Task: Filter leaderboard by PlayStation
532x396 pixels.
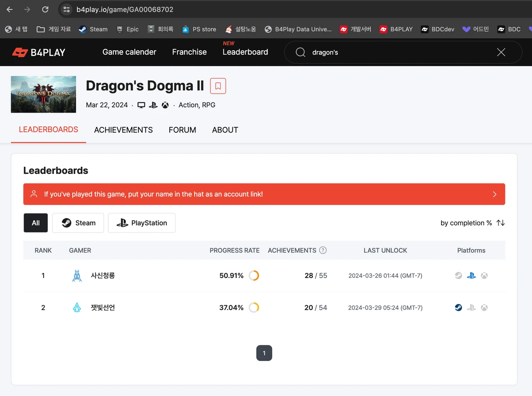Action: [x=142, y=223]
